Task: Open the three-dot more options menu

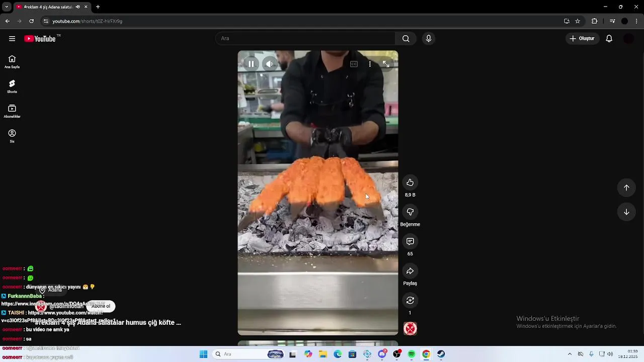Action: coord(370,64)
